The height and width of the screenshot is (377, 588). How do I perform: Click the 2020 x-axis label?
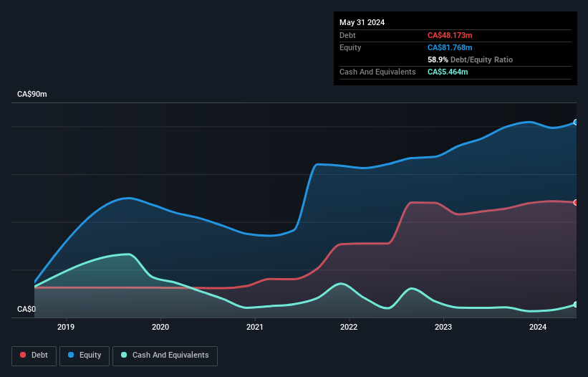(160, 327)
